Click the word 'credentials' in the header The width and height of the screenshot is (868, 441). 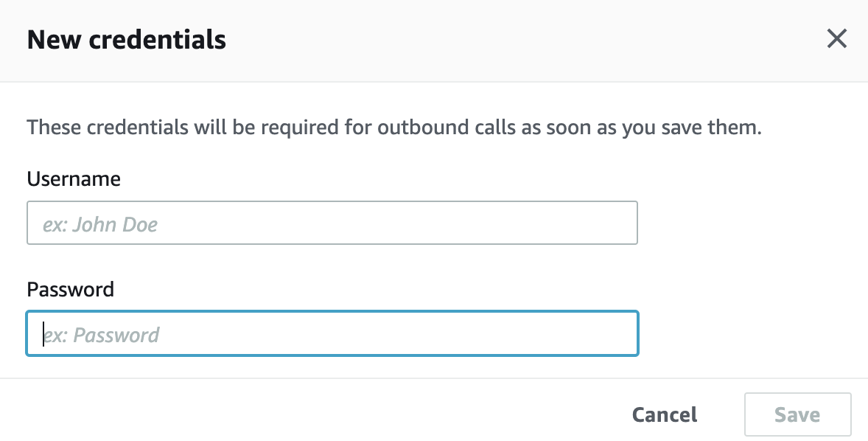[157, 39]
